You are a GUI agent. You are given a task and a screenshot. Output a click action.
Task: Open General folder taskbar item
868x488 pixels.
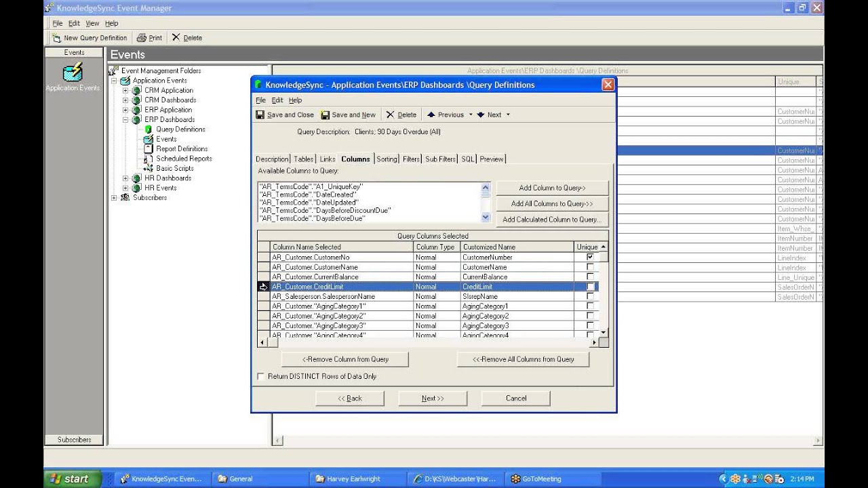(x=262, y=479)
